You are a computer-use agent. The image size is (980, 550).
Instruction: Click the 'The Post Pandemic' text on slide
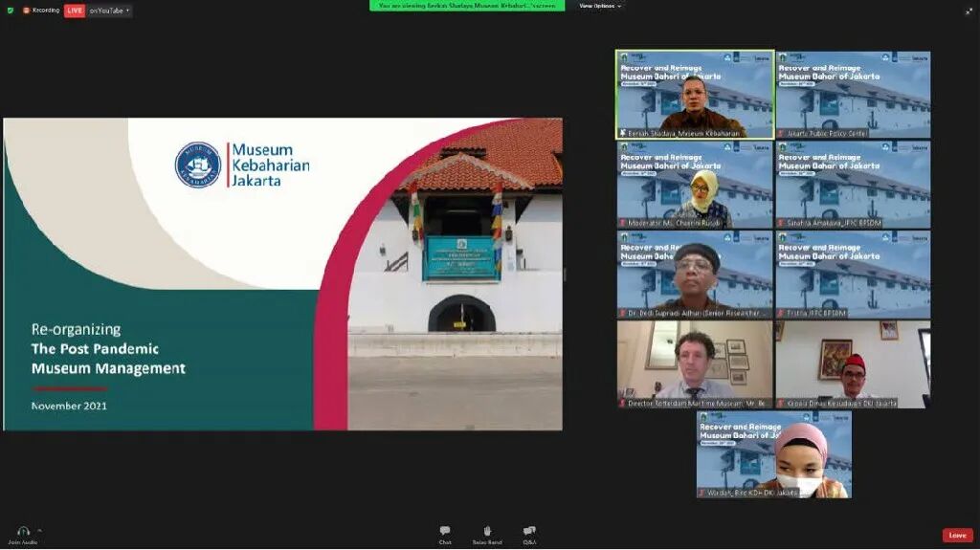pyautogui.click(x=95, y=349)
